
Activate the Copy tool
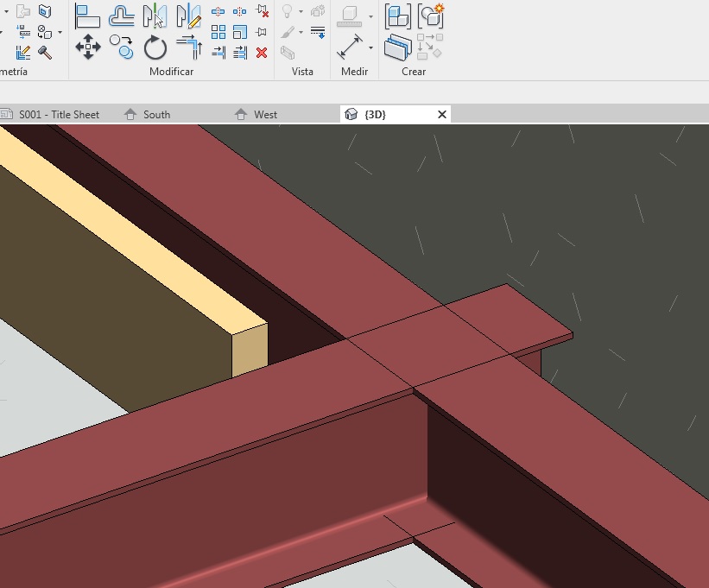pyautogui.click(x=121, y=47)
